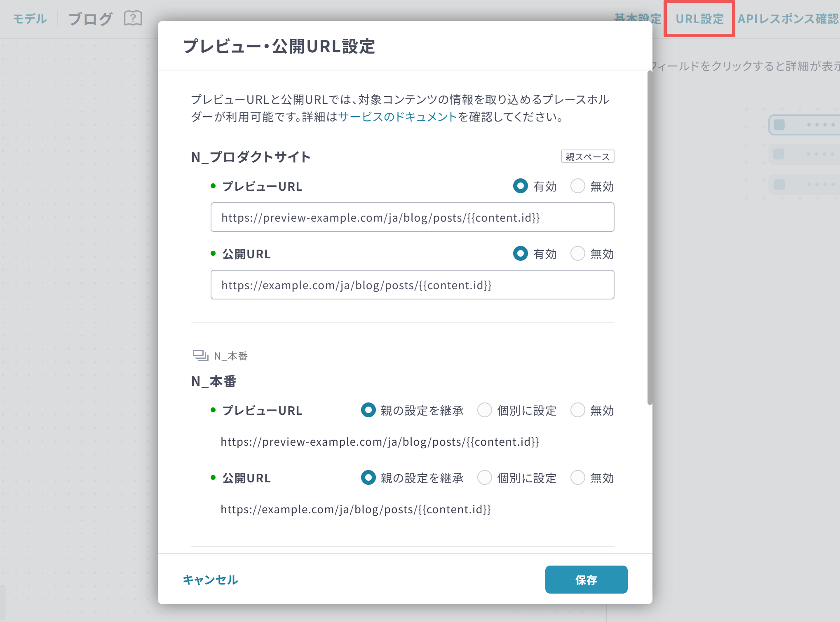Viewport: 840px width, 622px height.
Task: Click the preview-example.com URL input field
Action: [412, 217]
